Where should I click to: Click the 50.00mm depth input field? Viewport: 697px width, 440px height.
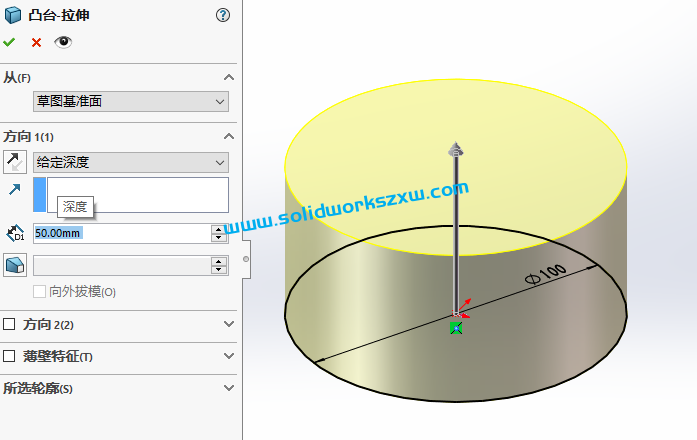(x=120, y=233)
